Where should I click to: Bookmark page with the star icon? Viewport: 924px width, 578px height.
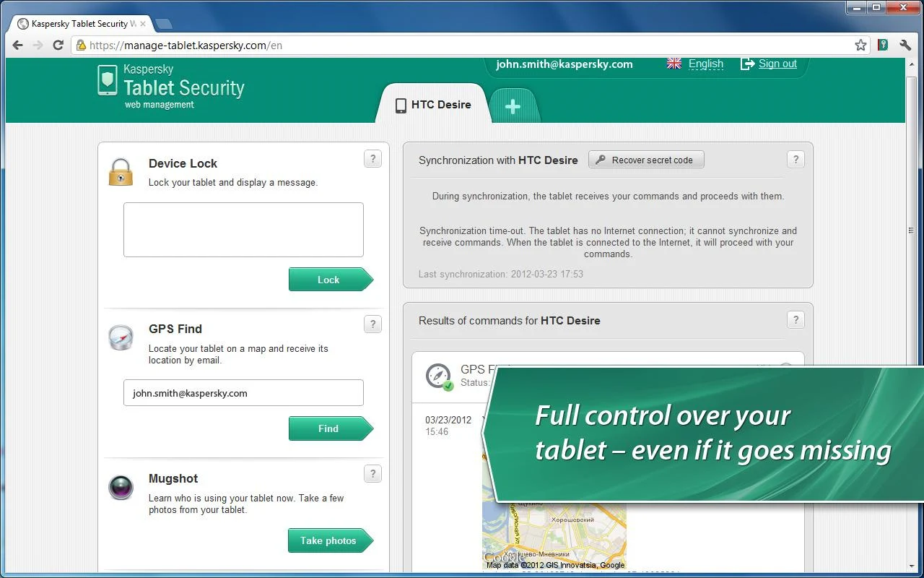coord(860,46)
